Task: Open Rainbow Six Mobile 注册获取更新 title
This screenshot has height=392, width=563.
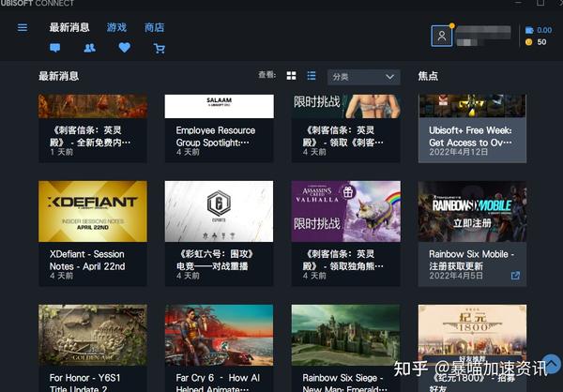Action: pos(471,261)
